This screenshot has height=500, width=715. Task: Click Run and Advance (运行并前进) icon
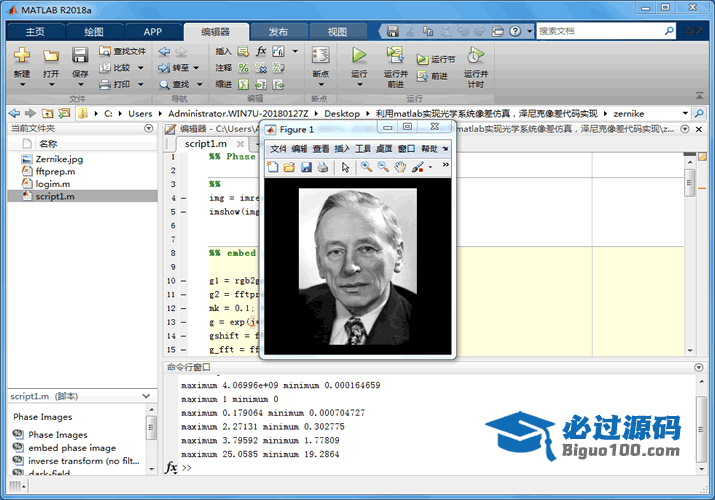pos(395,55)
